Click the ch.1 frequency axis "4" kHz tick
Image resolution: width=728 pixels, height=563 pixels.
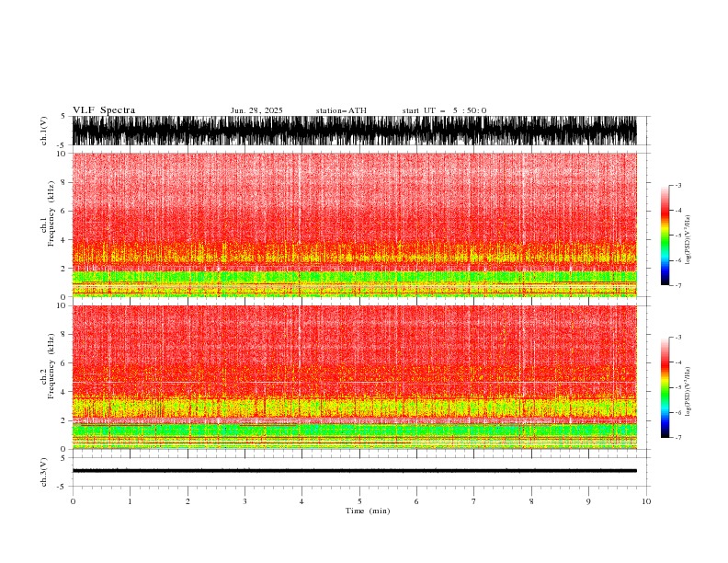[x=63, y=240]
